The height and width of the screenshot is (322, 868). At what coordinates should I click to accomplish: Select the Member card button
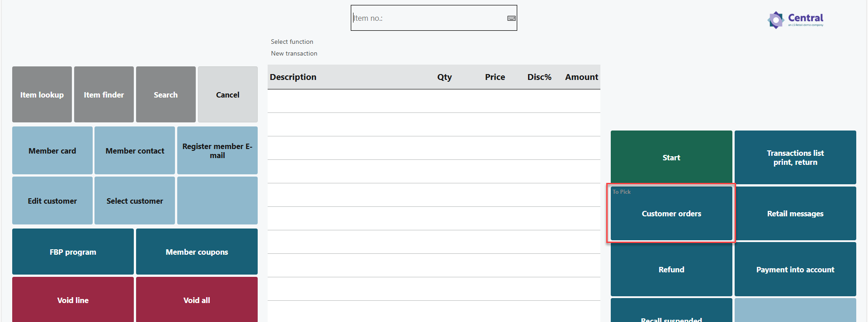click(52, 151)
